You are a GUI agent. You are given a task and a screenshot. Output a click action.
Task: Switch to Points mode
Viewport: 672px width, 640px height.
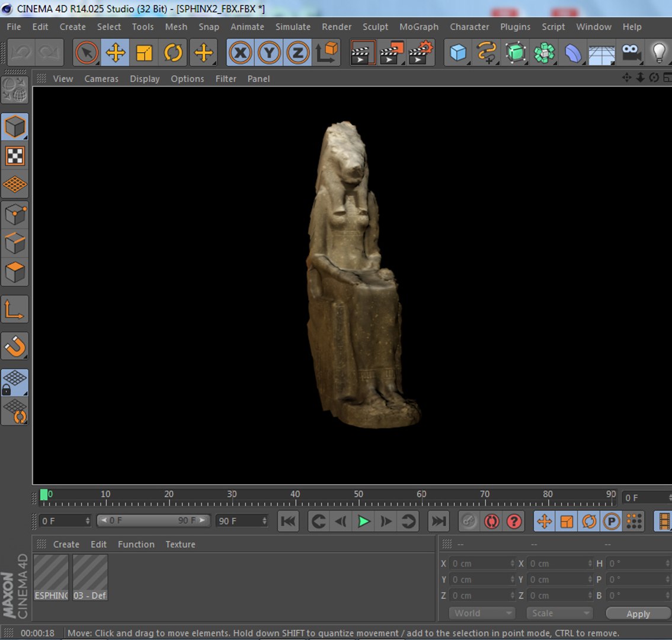point(15,215)
